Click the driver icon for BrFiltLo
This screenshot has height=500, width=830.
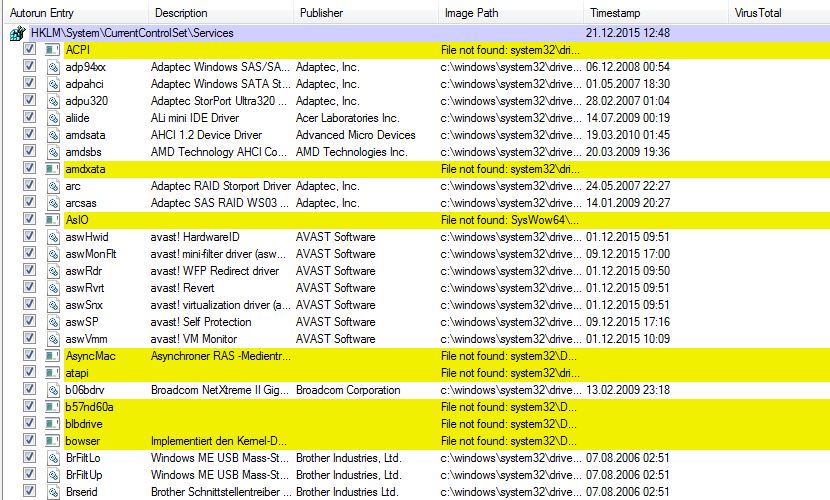[x=52, y=458]
